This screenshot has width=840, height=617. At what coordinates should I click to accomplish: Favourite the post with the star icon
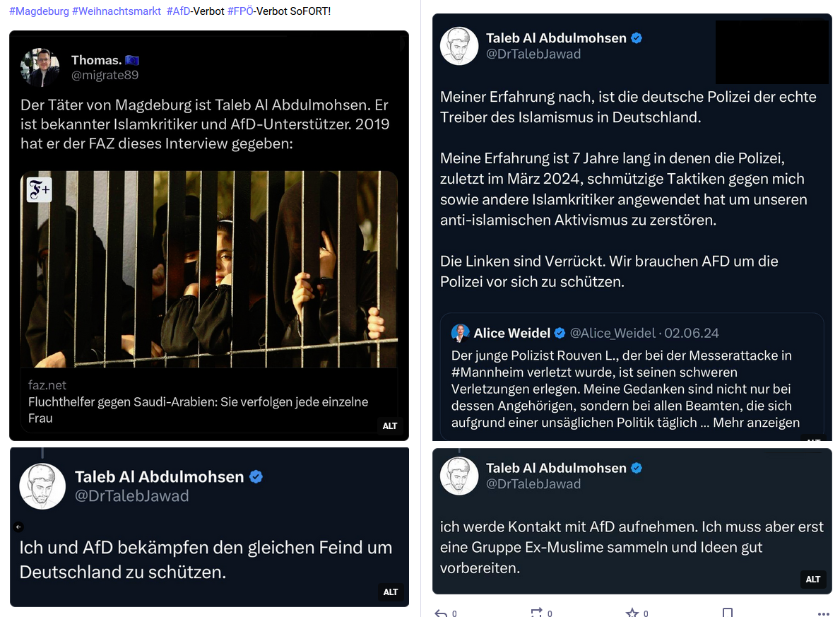tap(632, 613)
